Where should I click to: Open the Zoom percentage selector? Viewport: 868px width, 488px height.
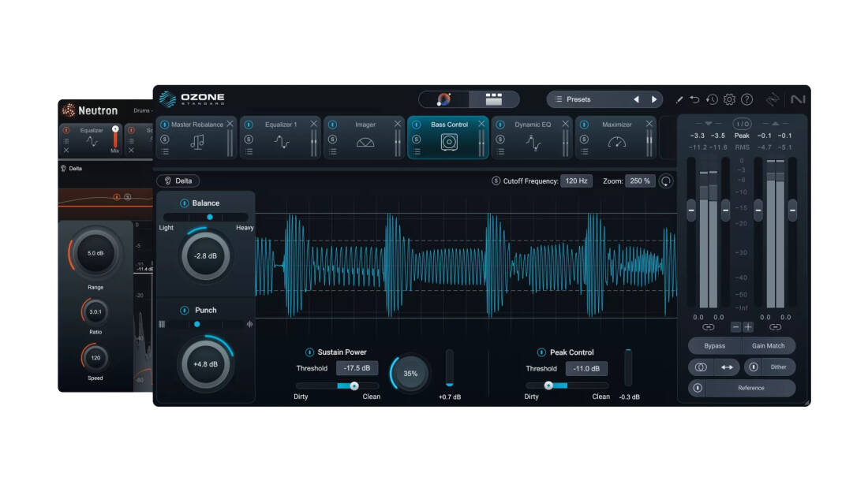tap(639, 181)
